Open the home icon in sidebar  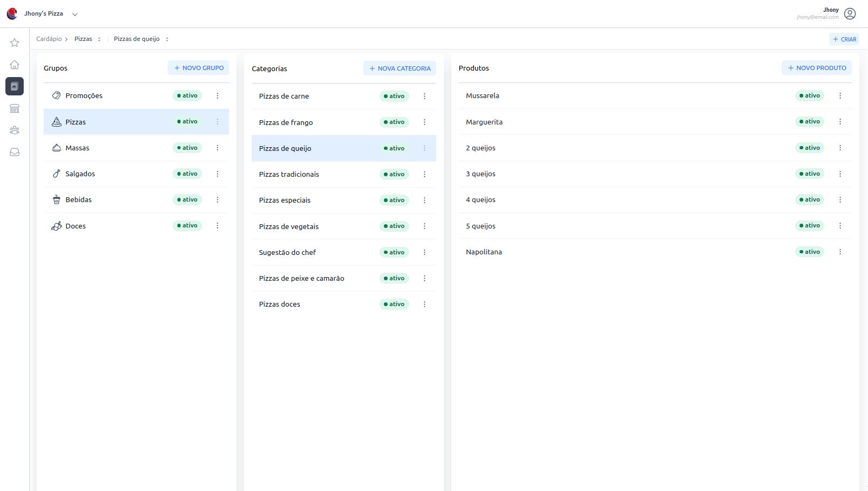pyautogui.click(x=15, y=65)
